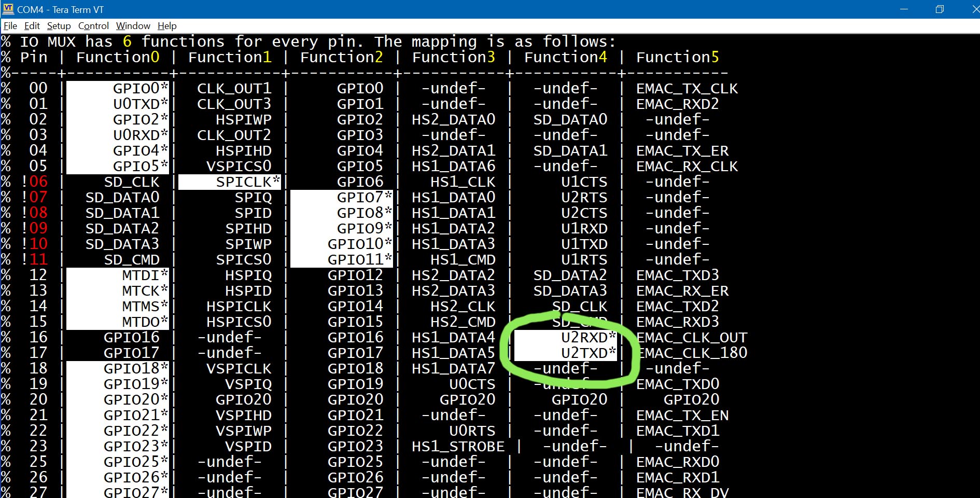The width and height of the screenshot is (980, 498).
Task: Click the EMAC_CLK_OUT text
Action: pos(692,338)
